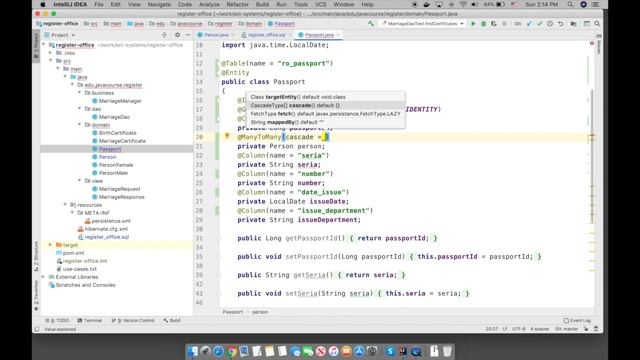Viewport: 640px width, 360px height.
Task: Collapse the register-office root node
Action: 44,45
